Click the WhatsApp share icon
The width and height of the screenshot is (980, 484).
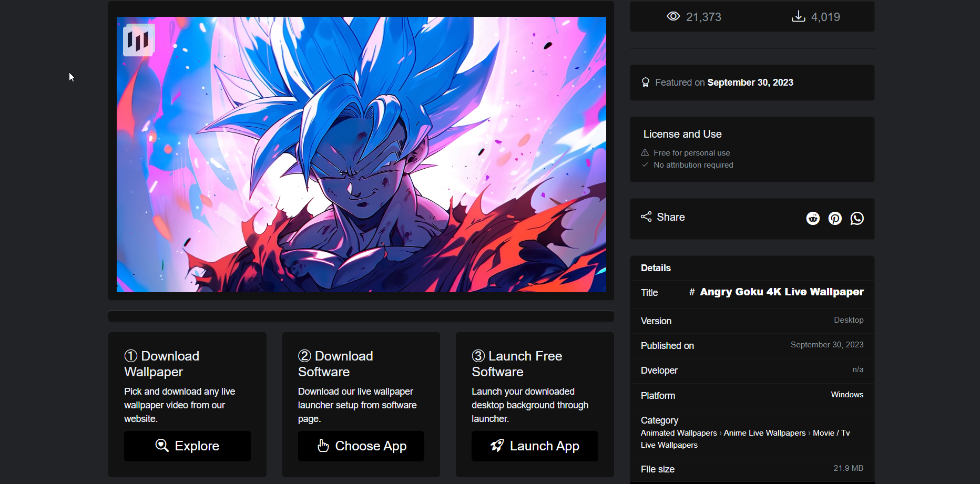coord(857,218)
